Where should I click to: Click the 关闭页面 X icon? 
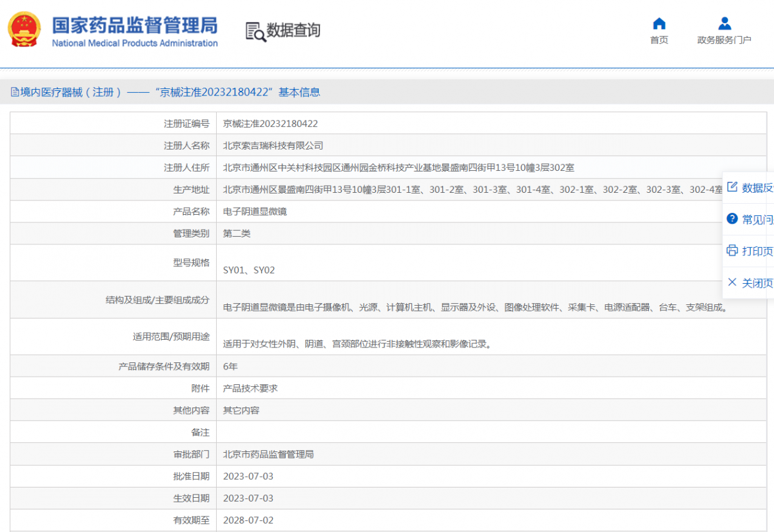pyautogui.click(x=733, y=282)
